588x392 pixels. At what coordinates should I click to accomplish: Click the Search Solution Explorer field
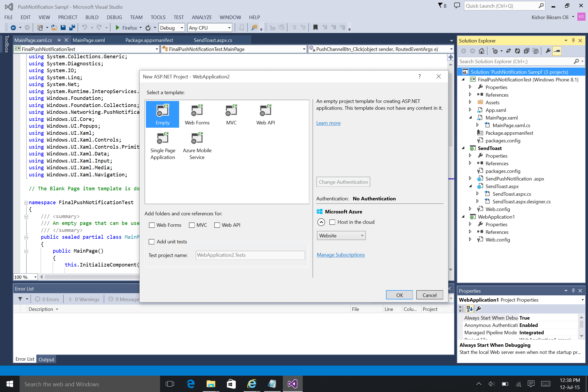[521, 62]
